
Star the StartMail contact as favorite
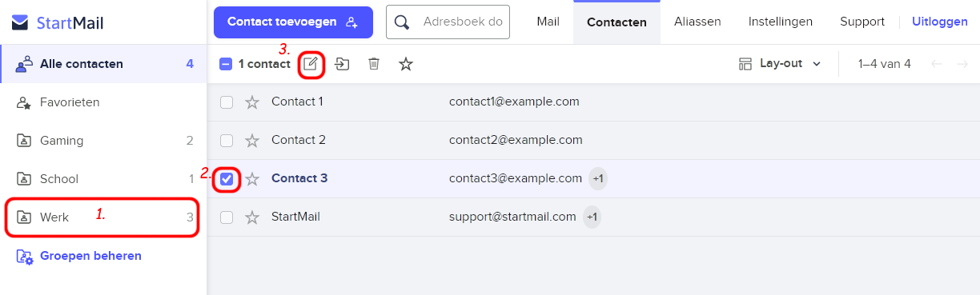252,217
